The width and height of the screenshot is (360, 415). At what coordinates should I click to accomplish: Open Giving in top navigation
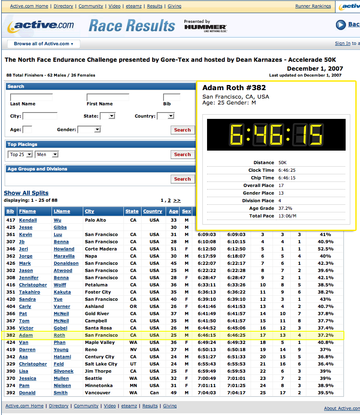tap(174, 6)
